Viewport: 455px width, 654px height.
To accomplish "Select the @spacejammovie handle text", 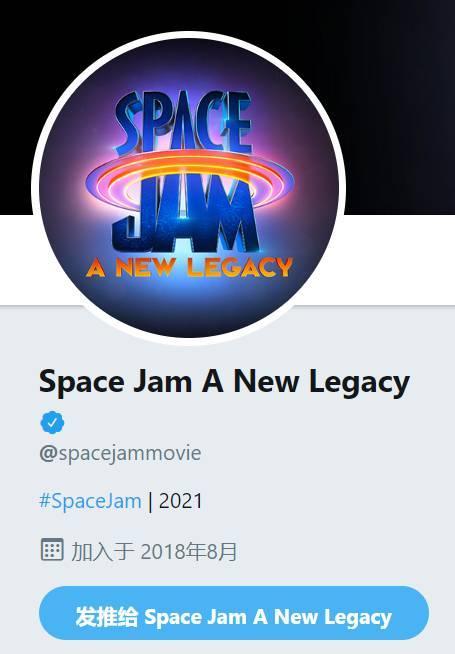I will tap(120, 453).
